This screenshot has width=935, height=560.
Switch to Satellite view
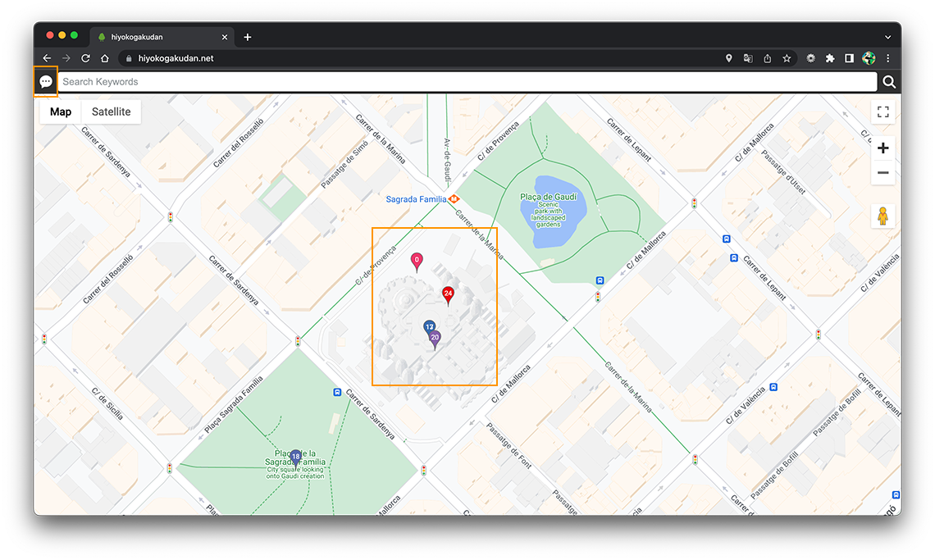(111, 112)
